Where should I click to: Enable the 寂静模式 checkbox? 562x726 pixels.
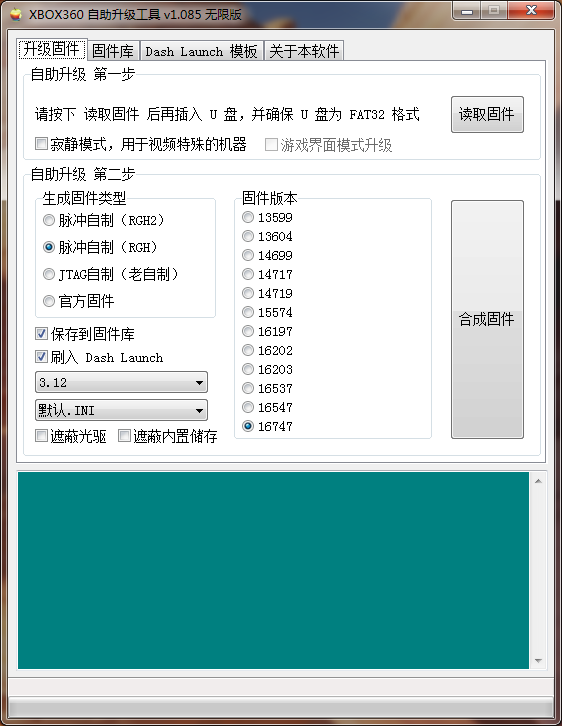coord(41,144)
